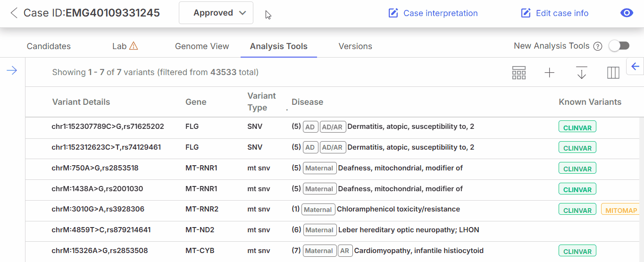Image resolution: width=644 pixels, height=262 pixels.
Task: Click Edit case info
Action: pyautogui.click(x=554, y=13)
